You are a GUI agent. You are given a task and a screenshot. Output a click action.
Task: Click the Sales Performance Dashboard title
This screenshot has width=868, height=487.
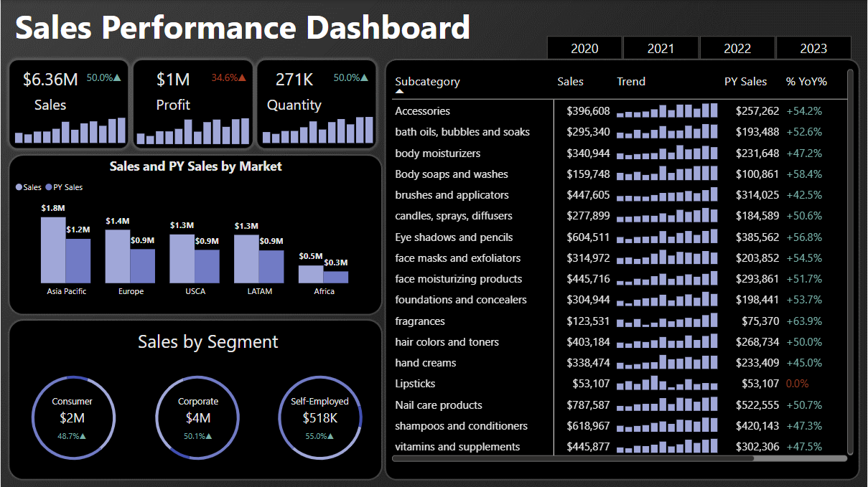click(243, 28)
